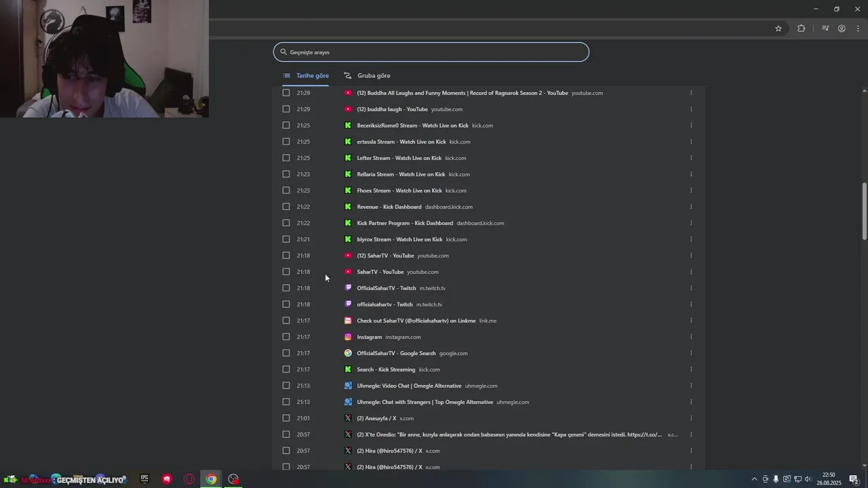Check the Rellaria Stream history checkbox
The image size is (868, 488).
pos(286,174)
